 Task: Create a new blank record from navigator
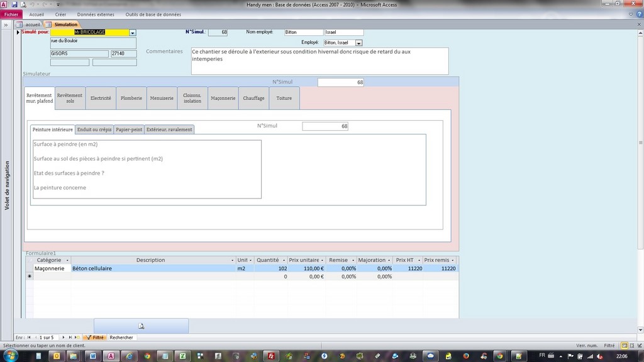(77, 337)
